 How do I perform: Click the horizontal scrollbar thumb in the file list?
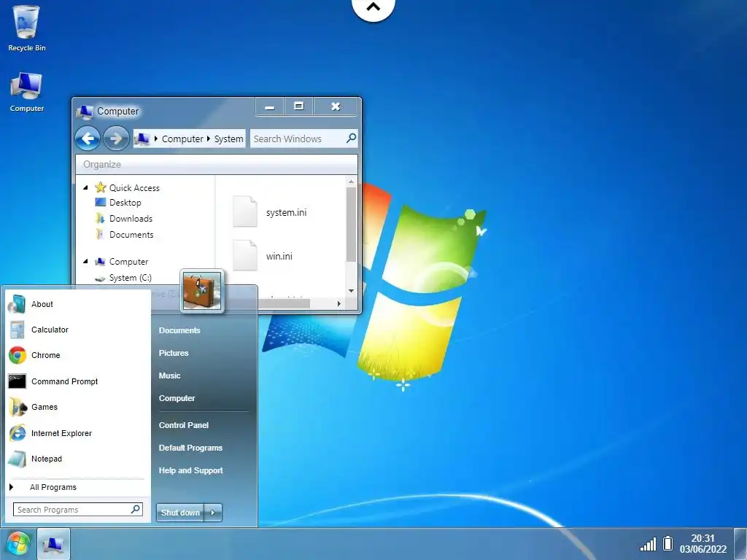[284, 303]
